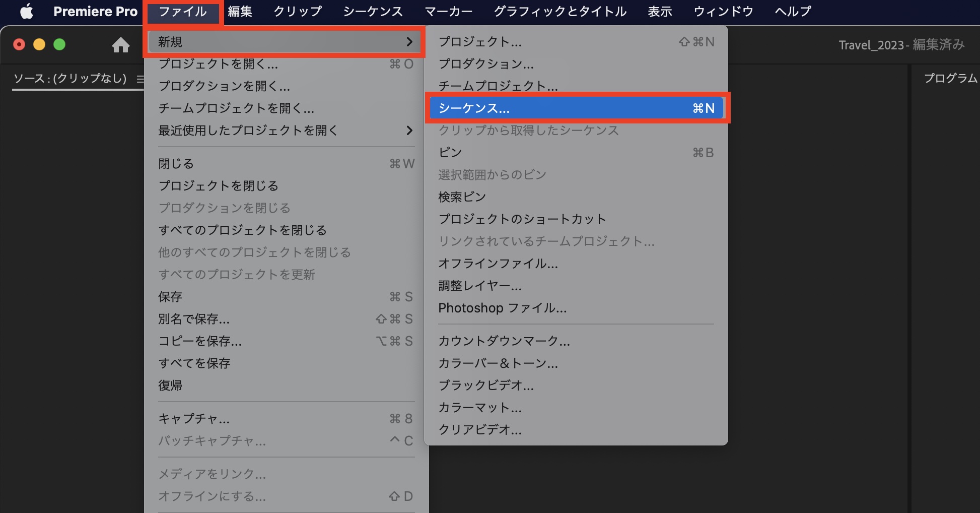Choose オフラインファイル… in the submenu
Image resolution: width=980 pixels, height=513 pixels.
click(576, 264)
